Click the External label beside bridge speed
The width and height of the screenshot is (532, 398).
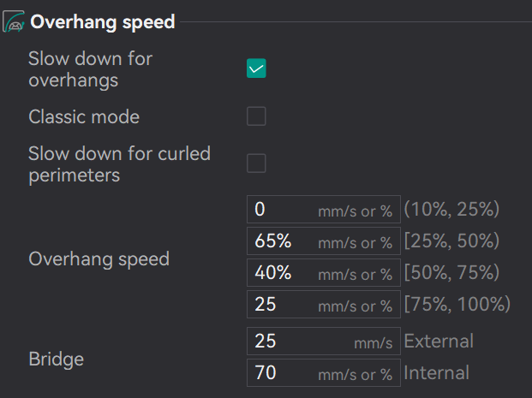tap(438, 342)
